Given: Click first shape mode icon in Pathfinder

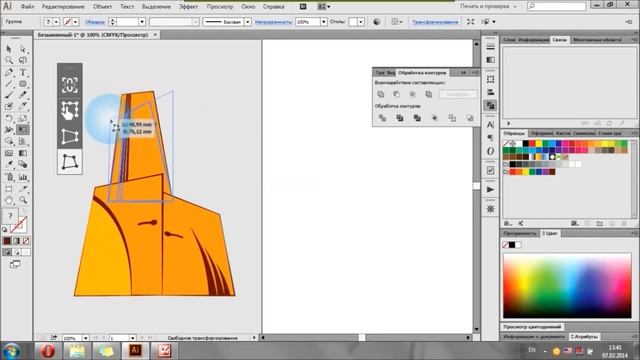Looking at the screenshot, I should 381,94.
